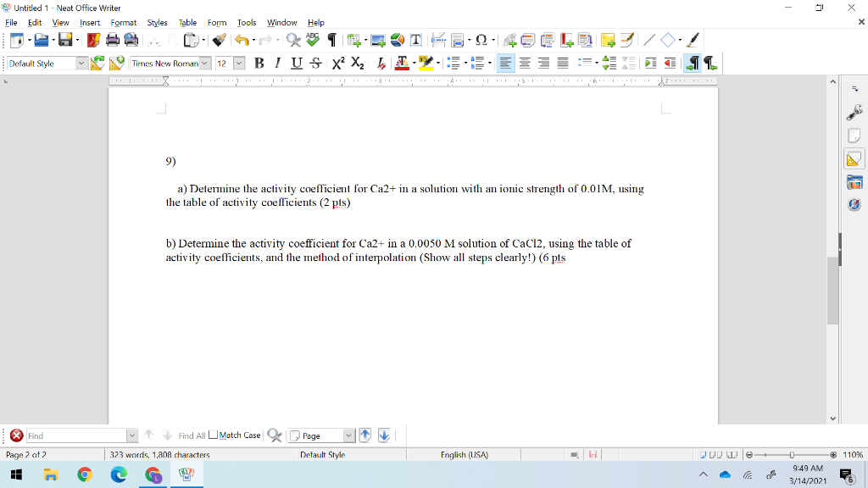Justify paragraph alignment
This screenshot has width=868, height=488.
(563, 63)
